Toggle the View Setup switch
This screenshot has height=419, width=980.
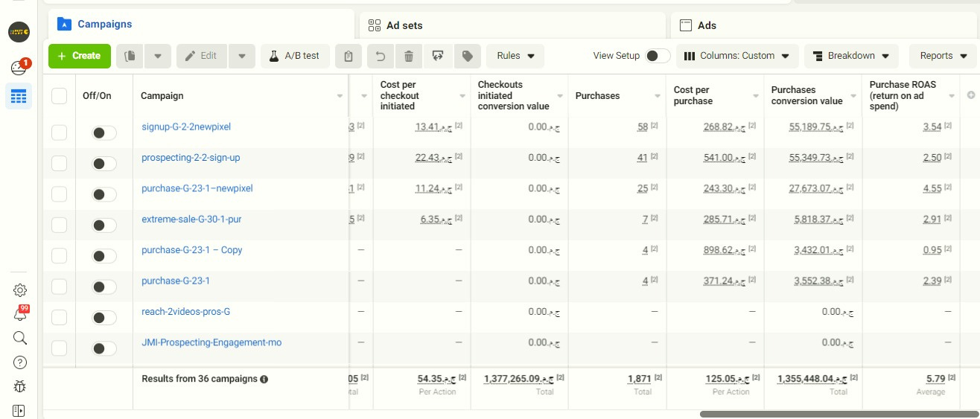click(x=658, y=56)
